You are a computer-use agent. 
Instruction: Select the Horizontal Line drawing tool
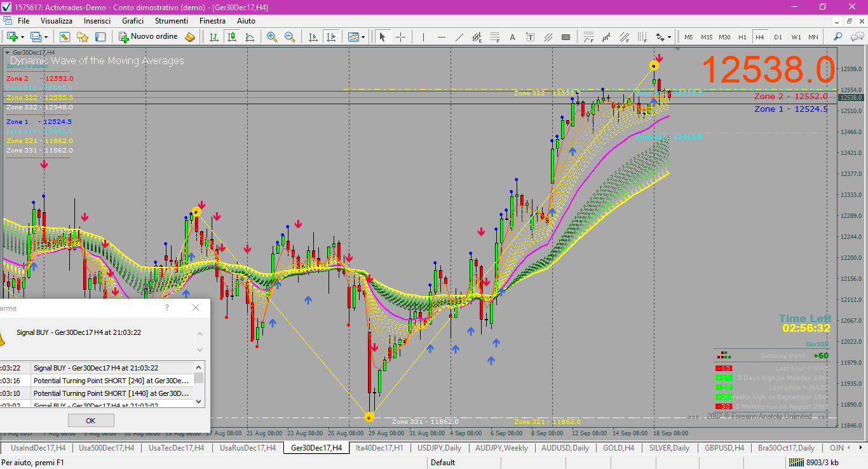click(x=441, y=37)
